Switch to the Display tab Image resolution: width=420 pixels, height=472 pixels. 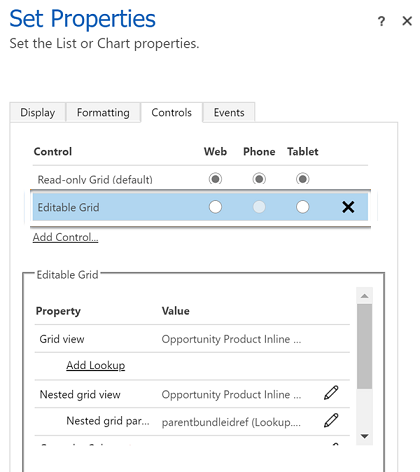(38, 113)
